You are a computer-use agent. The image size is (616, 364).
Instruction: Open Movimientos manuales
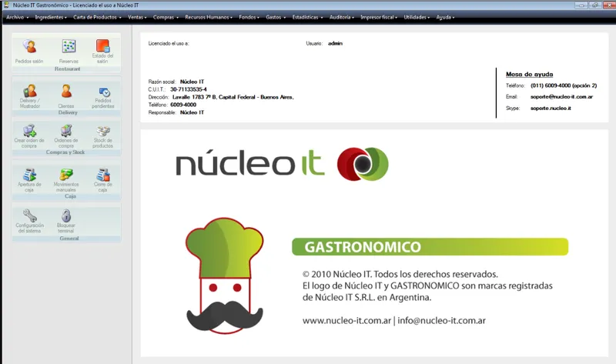tap(66, 180)
